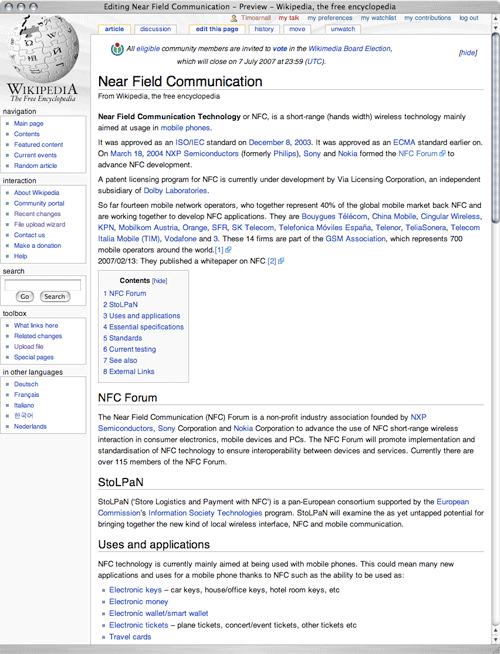
Task: Jump to 4 Essential specifications in contents
Action: click(x=143, y=327)
